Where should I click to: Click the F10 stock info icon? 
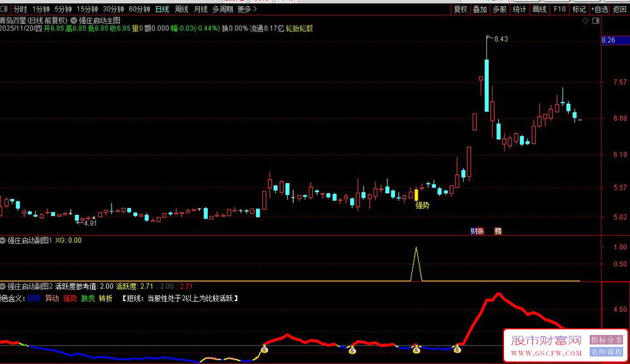(x=558, y=9)
